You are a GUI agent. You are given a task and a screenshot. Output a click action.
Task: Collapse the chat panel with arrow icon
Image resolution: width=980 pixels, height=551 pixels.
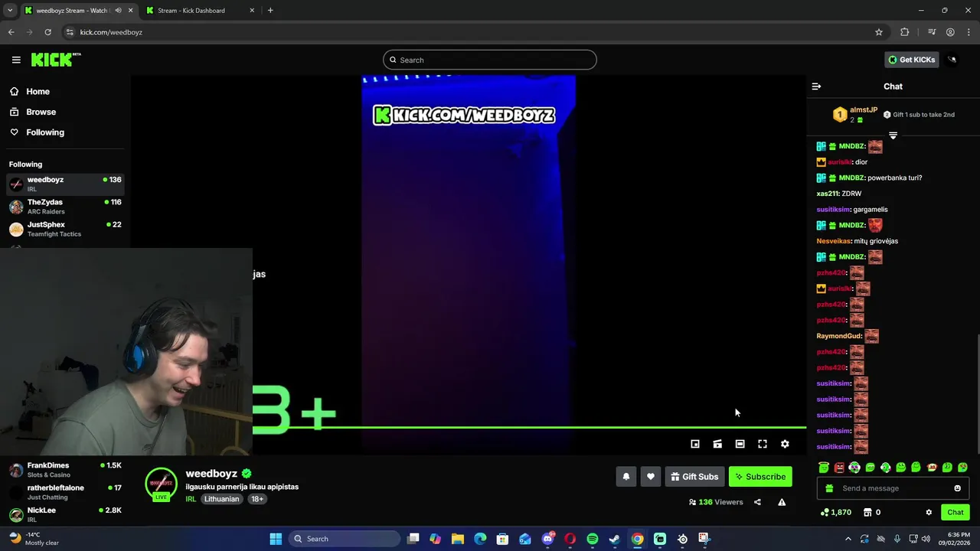coord(816,86)
